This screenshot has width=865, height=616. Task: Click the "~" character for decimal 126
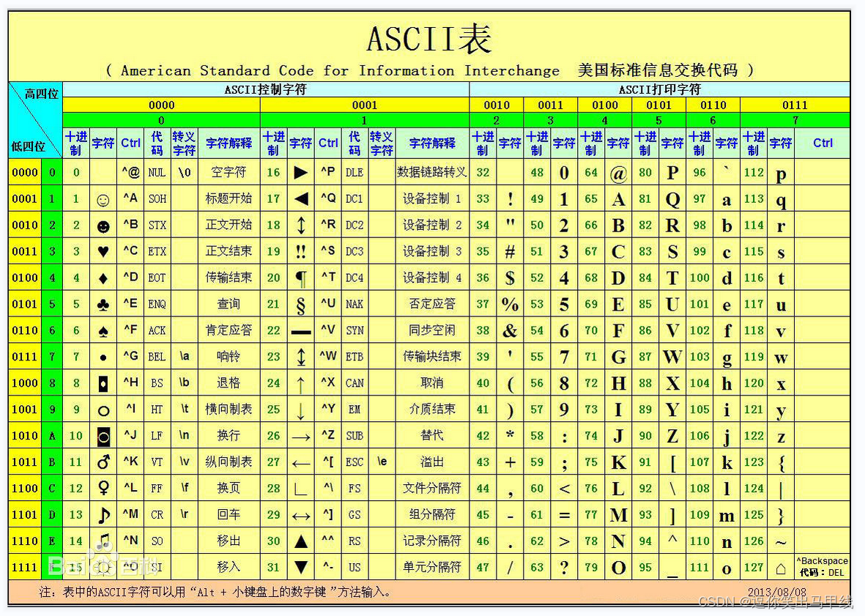point(781,543)
